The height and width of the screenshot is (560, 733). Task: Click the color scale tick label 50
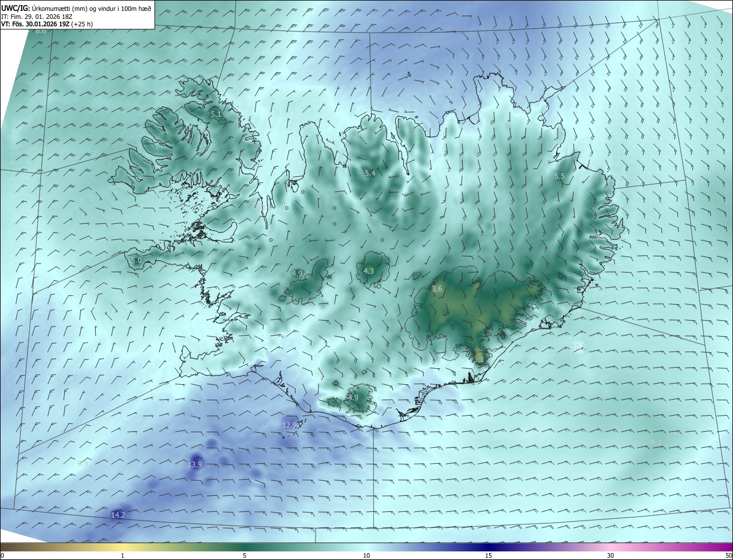(728, 555)
